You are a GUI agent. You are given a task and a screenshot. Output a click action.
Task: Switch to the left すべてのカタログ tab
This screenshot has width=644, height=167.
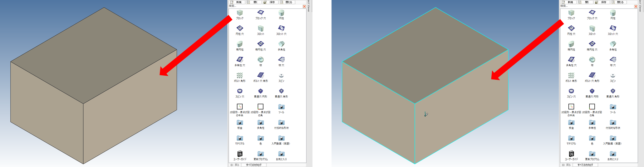click(x=253, y=165)
